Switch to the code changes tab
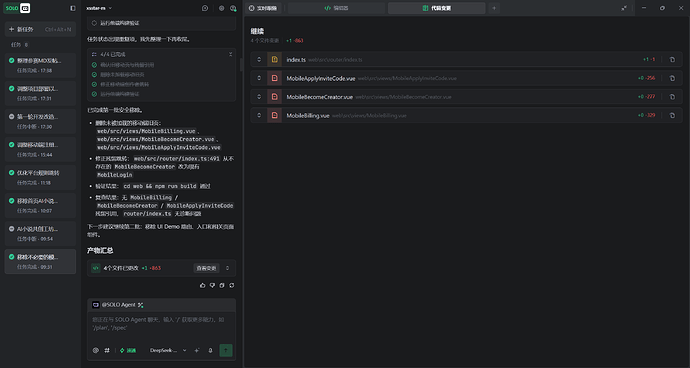 point(437,8)
